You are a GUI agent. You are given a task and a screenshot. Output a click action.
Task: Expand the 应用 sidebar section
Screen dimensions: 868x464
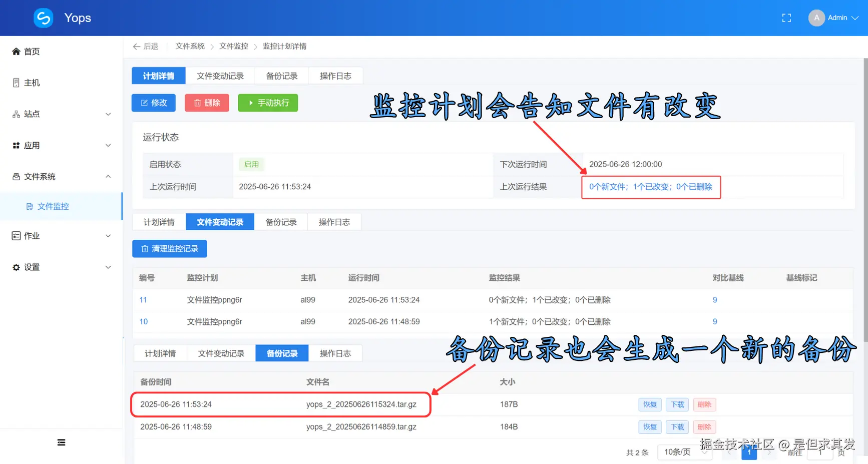(108, 145)
